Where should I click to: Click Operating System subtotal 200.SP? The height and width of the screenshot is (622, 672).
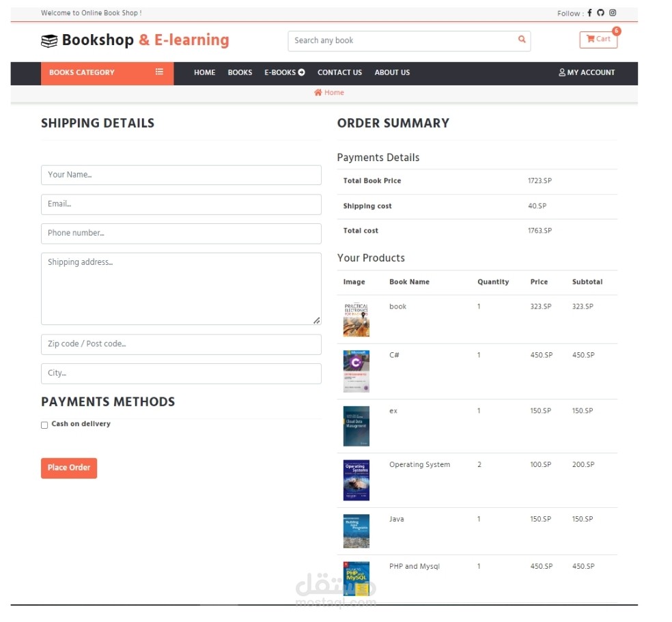[583, 465]
